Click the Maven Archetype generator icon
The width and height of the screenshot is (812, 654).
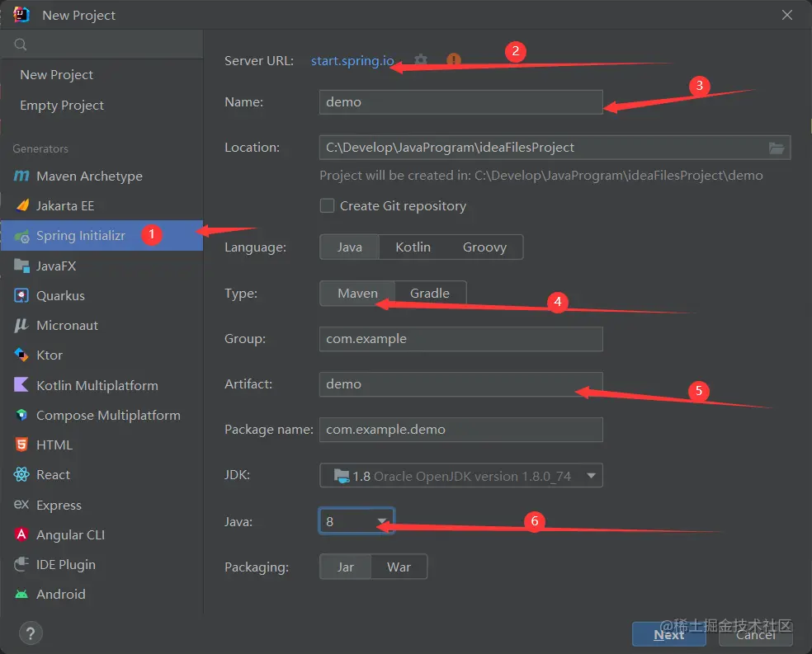coord(21,176)
